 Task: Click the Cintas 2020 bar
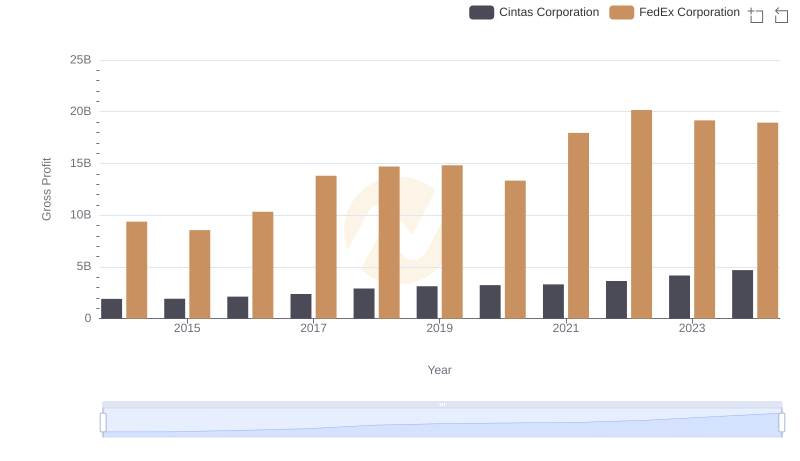tap(490, 302)
